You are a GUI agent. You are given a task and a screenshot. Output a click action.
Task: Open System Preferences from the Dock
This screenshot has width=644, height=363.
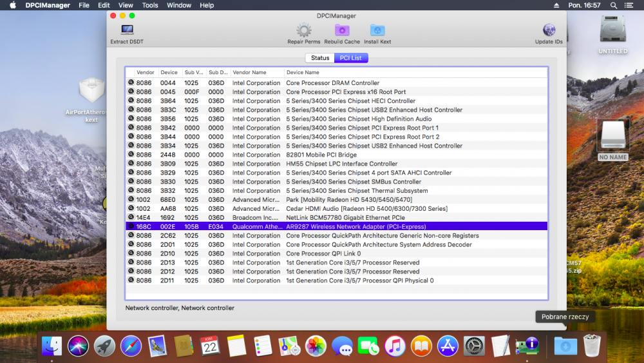click(x=474, y=346)
